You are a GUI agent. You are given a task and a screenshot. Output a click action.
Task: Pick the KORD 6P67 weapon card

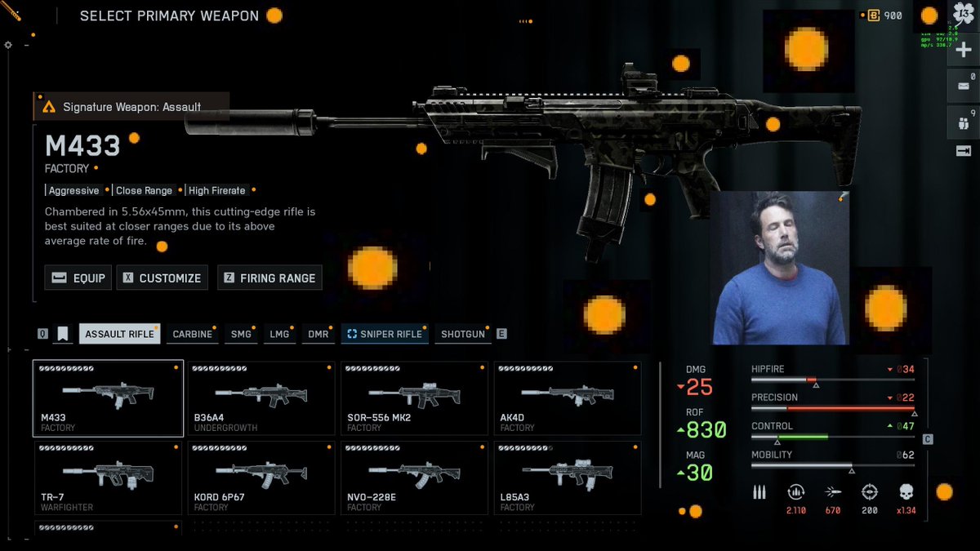pyautogui.click(x=261, y=478)
